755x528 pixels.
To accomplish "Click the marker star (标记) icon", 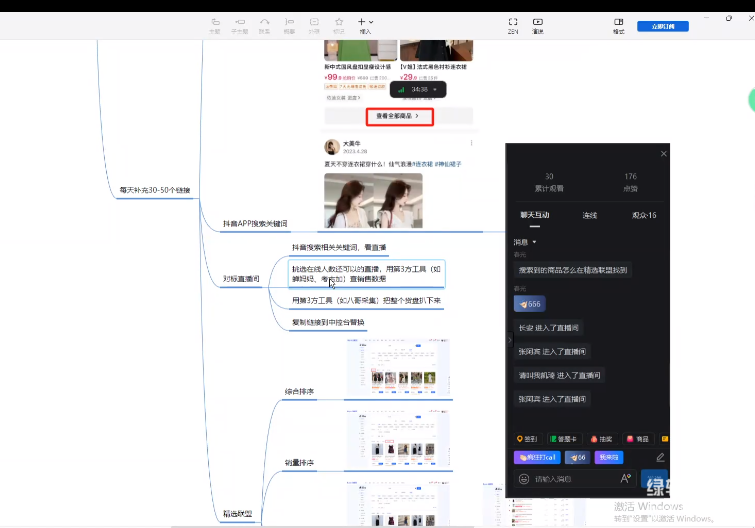I will coord(339,22).
